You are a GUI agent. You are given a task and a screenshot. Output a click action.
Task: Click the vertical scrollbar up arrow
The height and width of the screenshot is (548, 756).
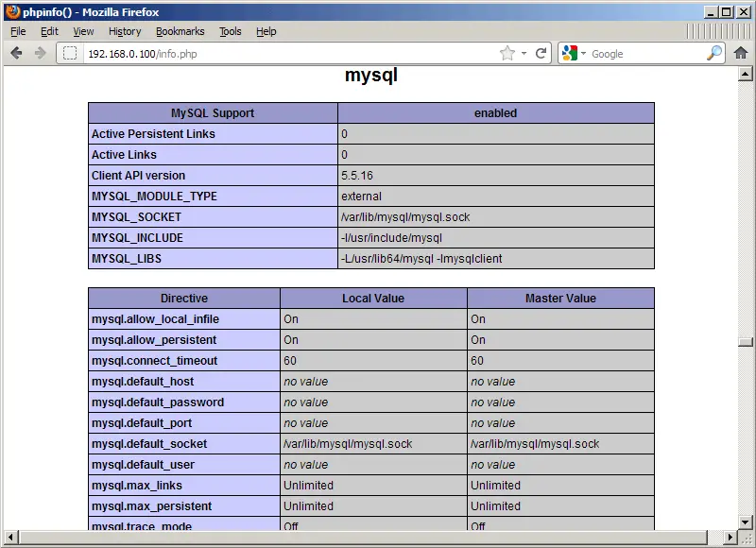746,74
